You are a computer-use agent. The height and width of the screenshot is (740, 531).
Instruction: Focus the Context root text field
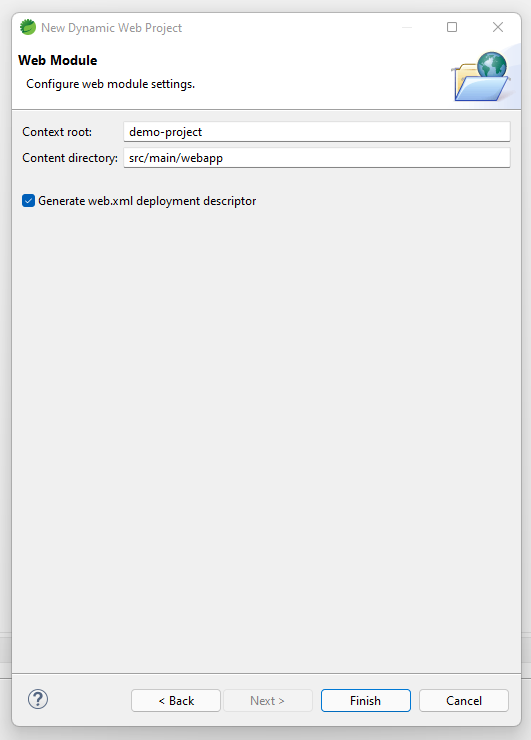click(x=317, y=132)
